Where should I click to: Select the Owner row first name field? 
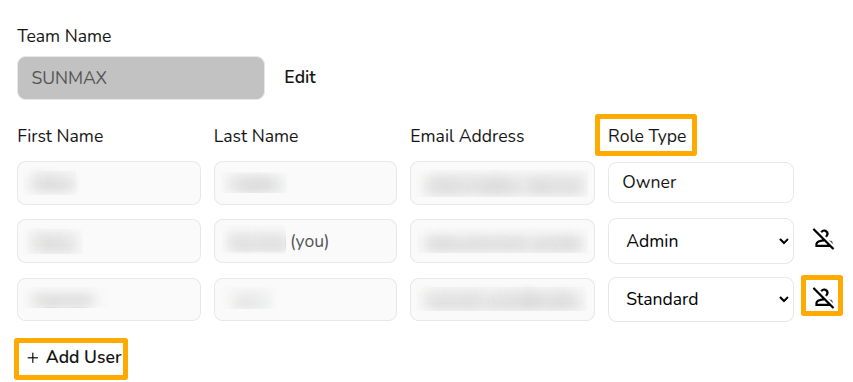(109, 183)
